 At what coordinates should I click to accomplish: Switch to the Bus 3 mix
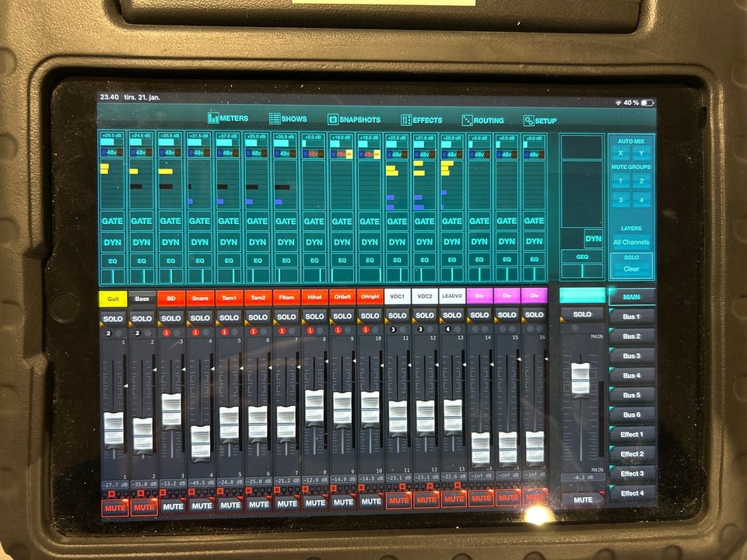point(632,355)
